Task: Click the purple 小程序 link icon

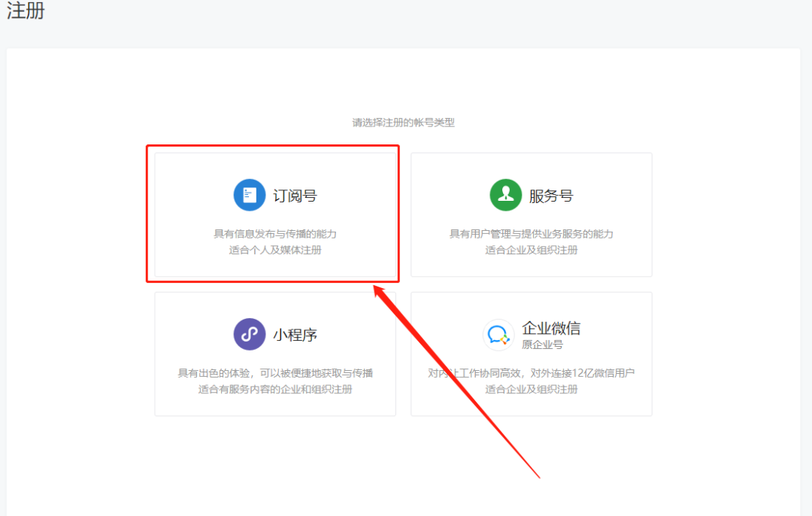Action: point(250,334)
